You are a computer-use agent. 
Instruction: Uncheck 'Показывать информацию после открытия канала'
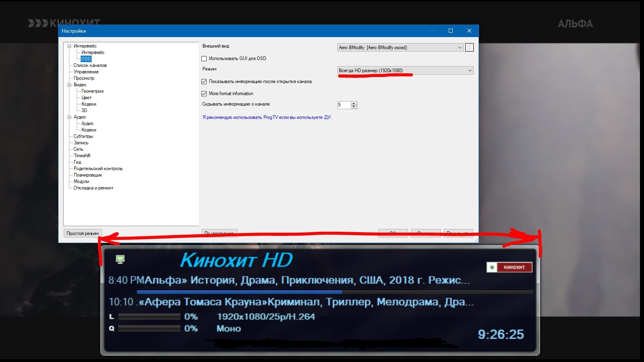204,82
